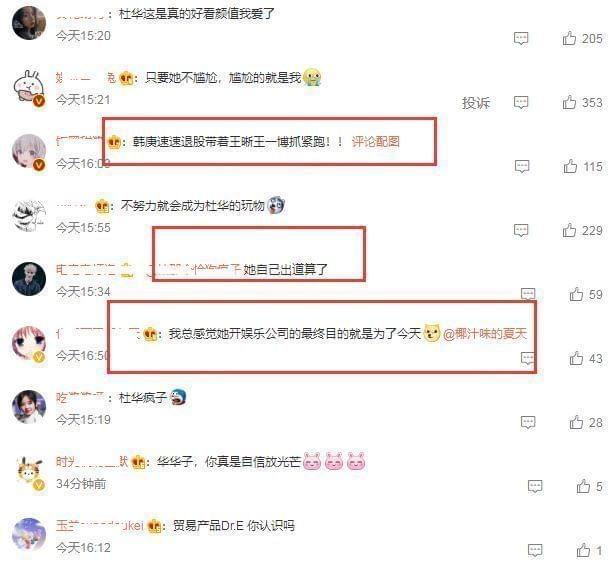Reply to the 34分钟前 comment

(535, 486)
